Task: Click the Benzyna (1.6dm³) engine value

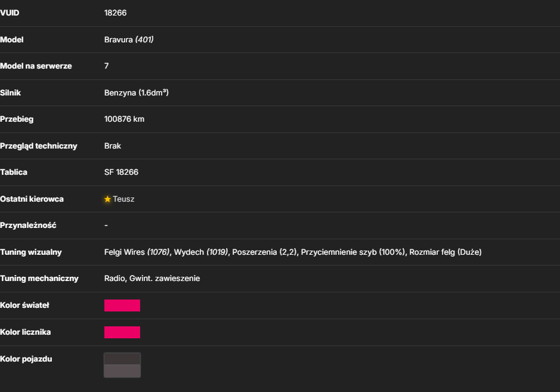Action: pos(137,92)
